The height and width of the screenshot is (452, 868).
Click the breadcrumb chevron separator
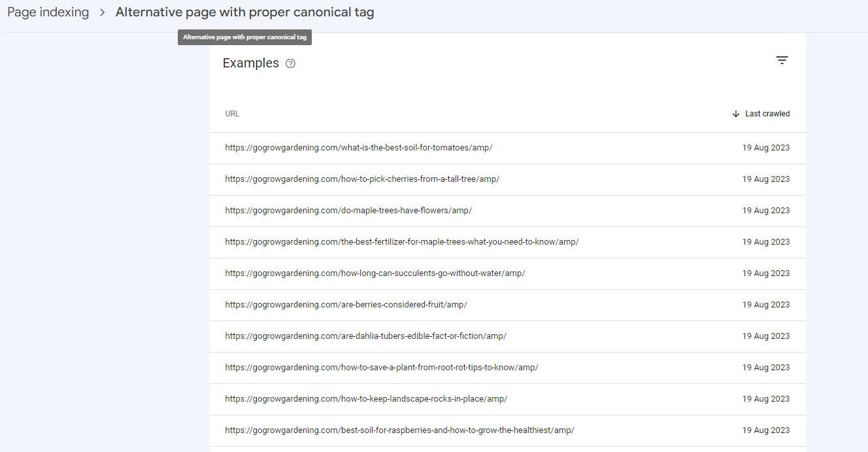pos(102,12)
